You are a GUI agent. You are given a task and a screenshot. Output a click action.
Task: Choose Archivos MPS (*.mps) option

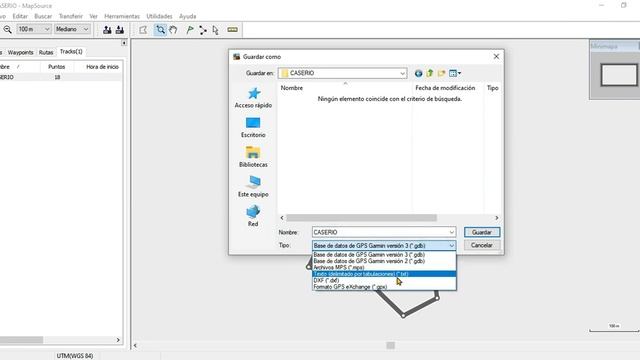click(x=384, y=267)
